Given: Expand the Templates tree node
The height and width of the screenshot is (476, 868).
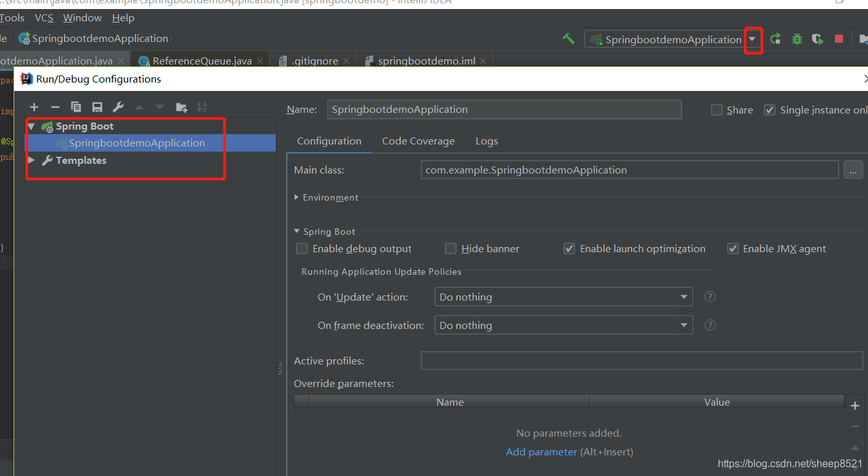Looking at the screenshot, I should pyautogui.click(x=31, y=160).
